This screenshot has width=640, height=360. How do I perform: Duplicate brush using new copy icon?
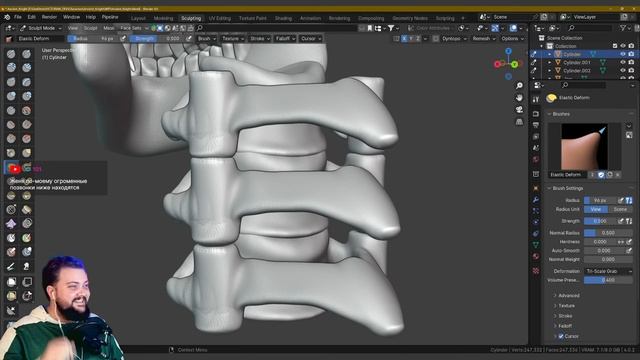click(x=610, y=175)
